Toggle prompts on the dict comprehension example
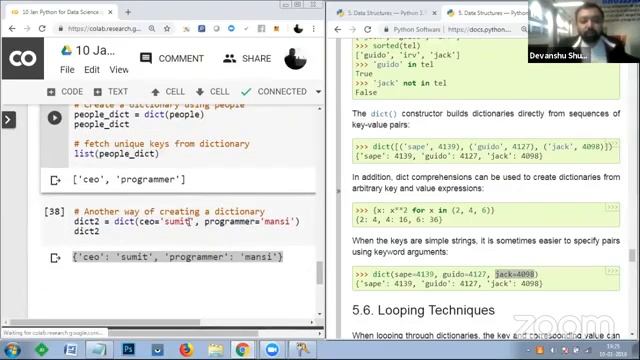 tap(612, 208)
